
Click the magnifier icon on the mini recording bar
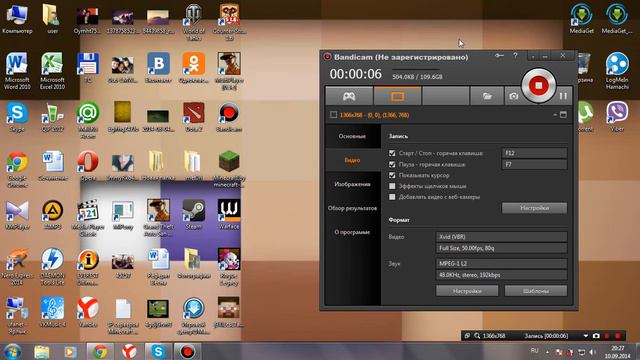click(477, 336)
